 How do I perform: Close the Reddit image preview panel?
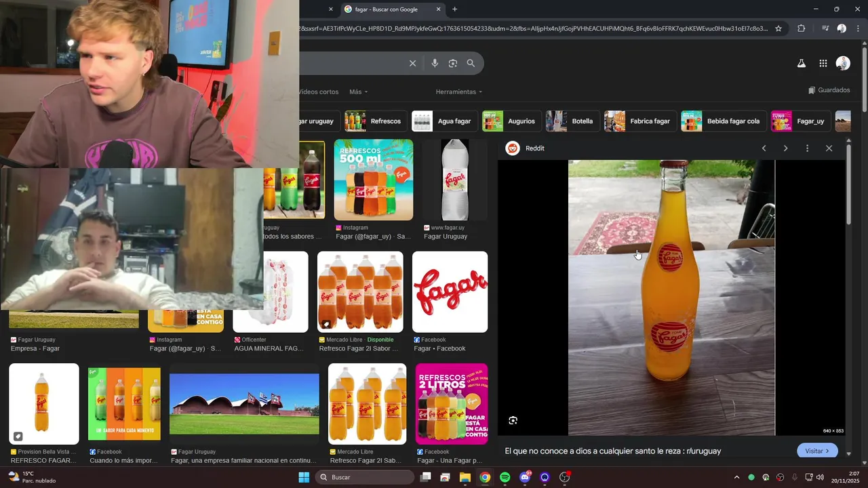pyautogui.click(x=829, y=148)
